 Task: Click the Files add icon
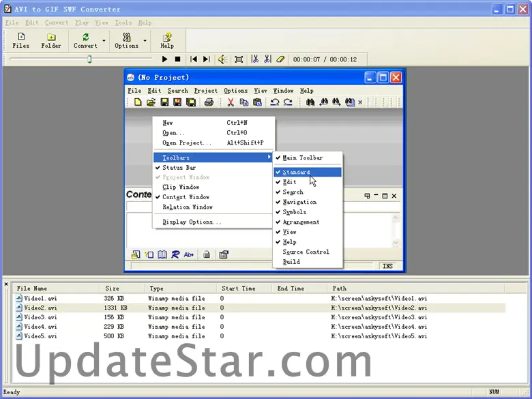pyautogui.click(x=20, y=37)
